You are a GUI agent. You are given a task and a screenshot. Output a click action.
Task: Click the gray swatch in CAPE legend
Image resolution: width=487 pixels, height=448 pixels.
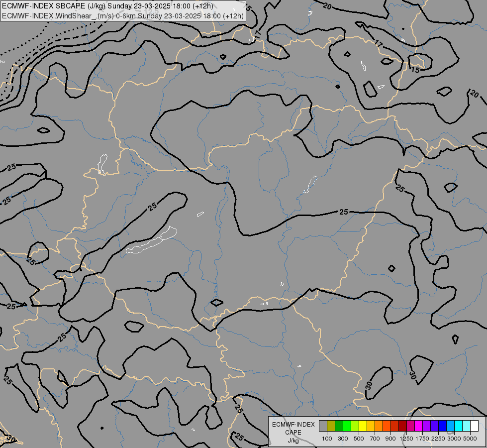(x=323, y=426)
